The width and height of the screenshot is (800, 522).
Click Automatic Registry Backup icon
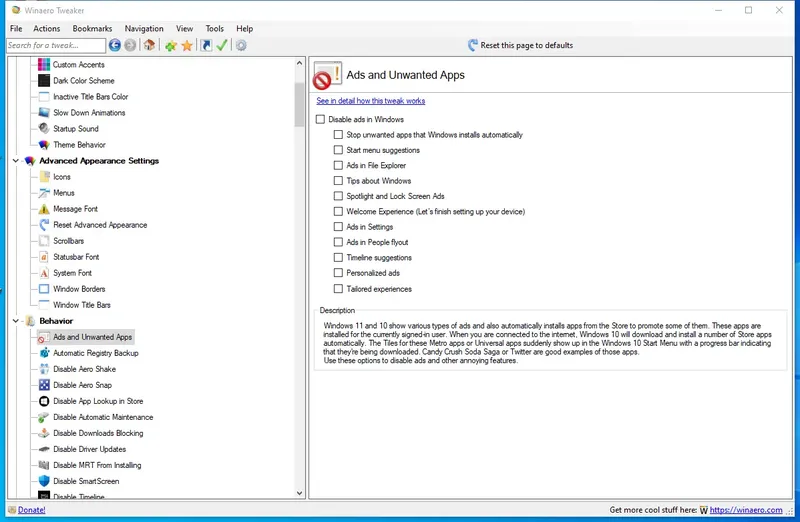point(44,353)
